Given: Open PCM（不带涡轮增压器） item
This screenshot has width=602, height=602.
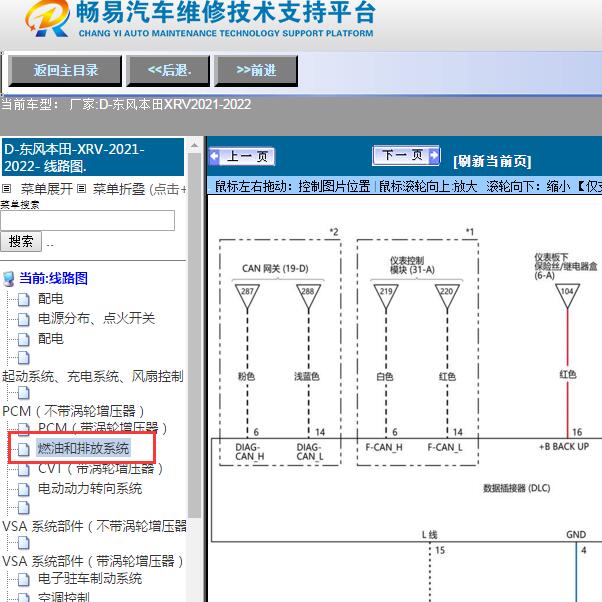Looking at the screenshot, I should tap(73, 411).
